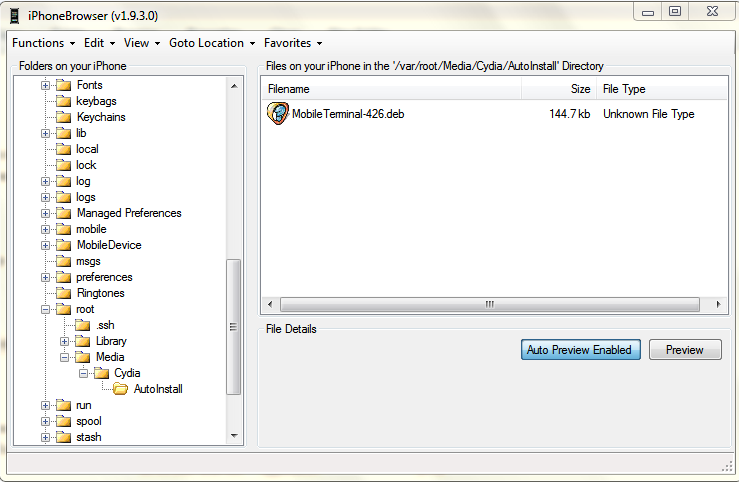The width and height of the screenshot is (739, 482).
Task: Open the Edit menu
Action: (99, 43)
